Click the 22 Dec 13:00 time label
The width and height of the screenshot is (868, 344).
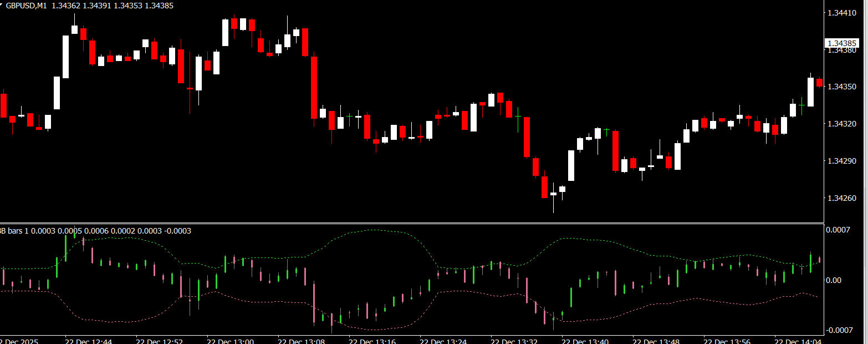[231, 340]
